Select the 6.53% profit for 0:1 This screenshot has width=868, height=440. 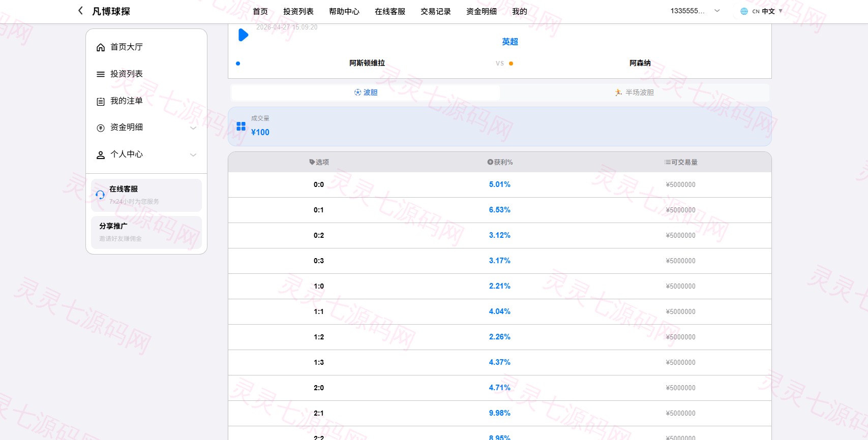click(x=500, y=210)
